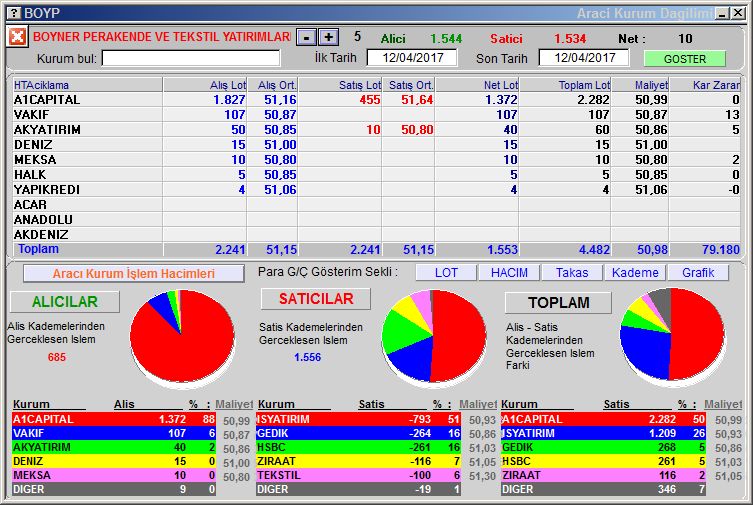
Task: Click the gray DIGER row in total list
Action: 603,489
